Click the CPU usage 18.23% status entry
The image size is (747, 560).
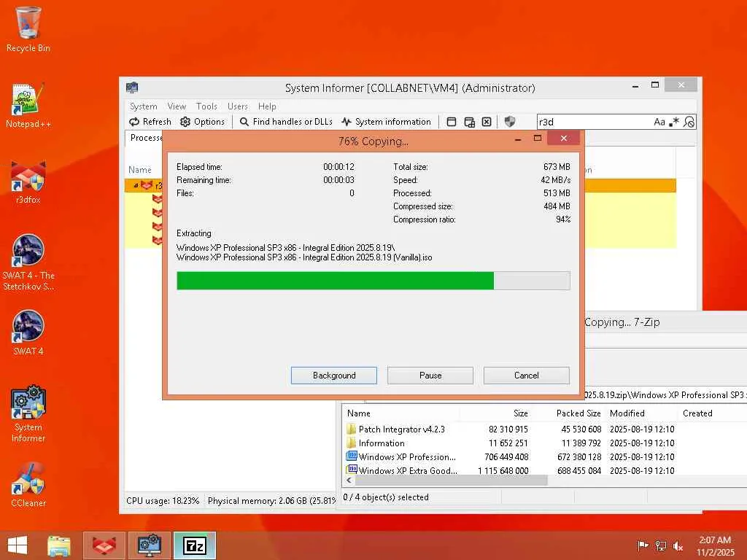click(163, 501)
